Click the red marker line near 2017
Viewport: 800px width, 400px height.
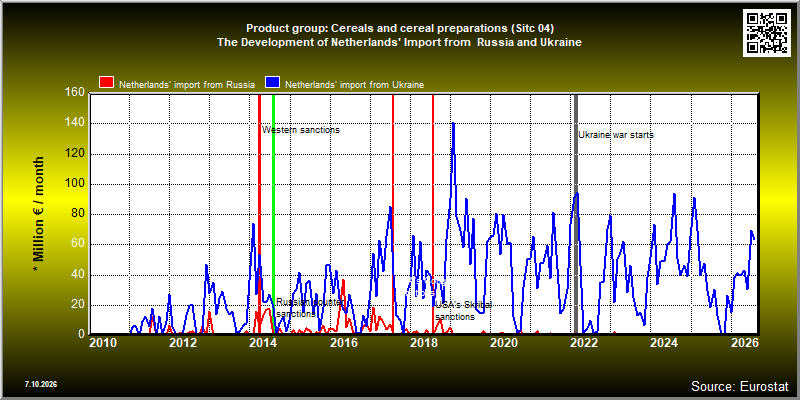[393, 214]
